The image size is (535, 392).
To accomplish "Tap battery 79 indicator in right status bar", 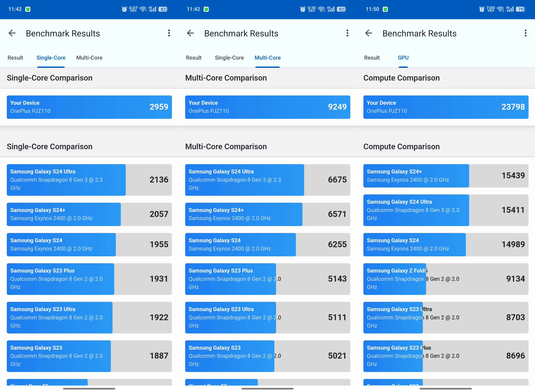I will pos(520,9).
